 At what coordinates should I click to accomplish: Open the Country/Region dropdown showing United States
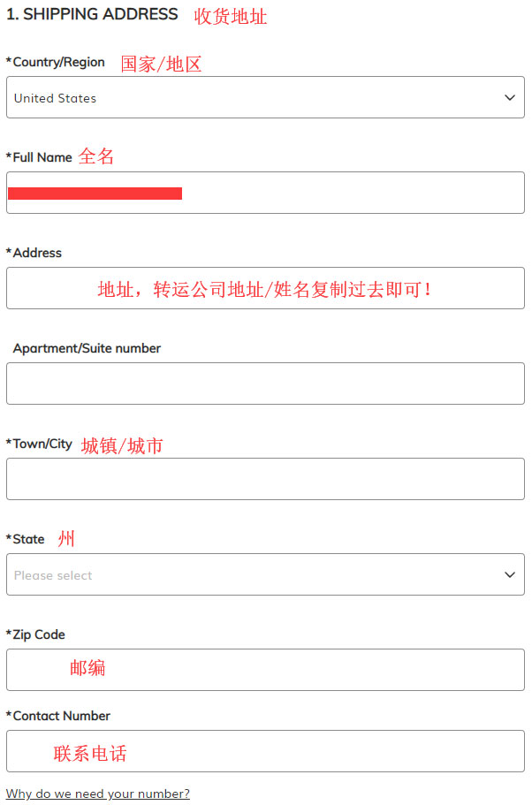(265, 97)
